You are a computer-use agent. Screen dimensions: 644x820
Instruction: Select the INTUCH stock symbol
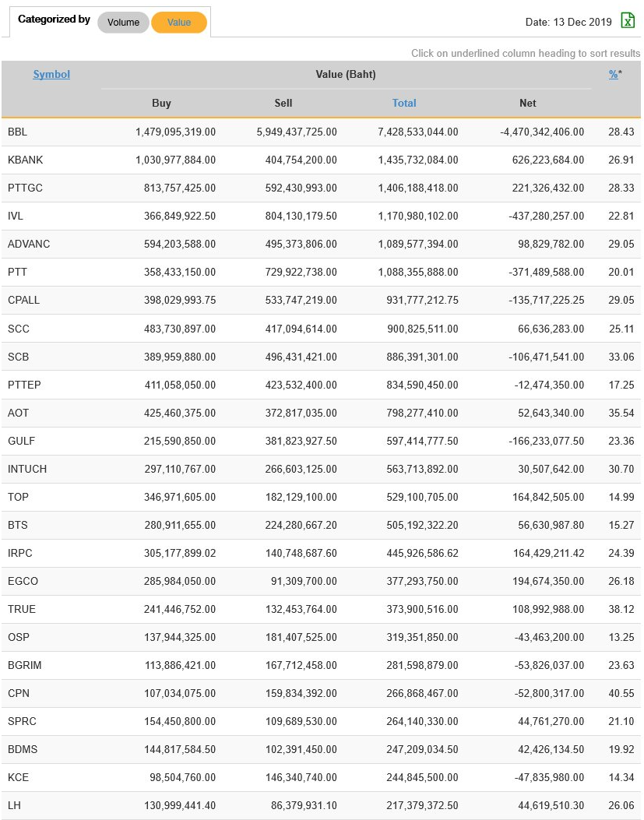[27, 469]
